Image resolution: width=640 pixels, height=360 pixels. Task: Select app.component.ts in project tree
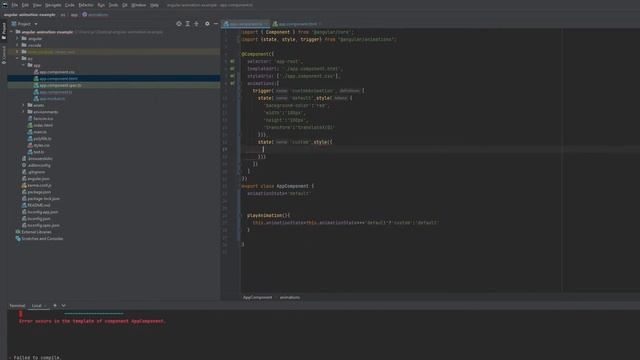(x=56, y=92)
